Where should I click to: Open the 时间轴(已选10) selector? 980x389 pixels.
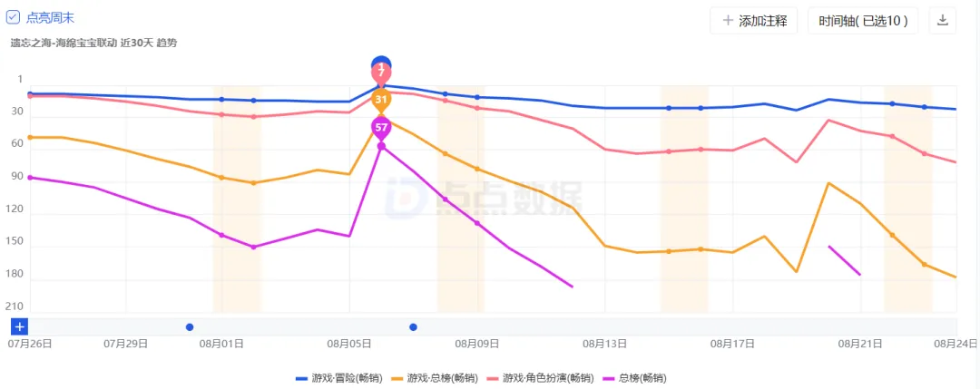click(863, 21)
